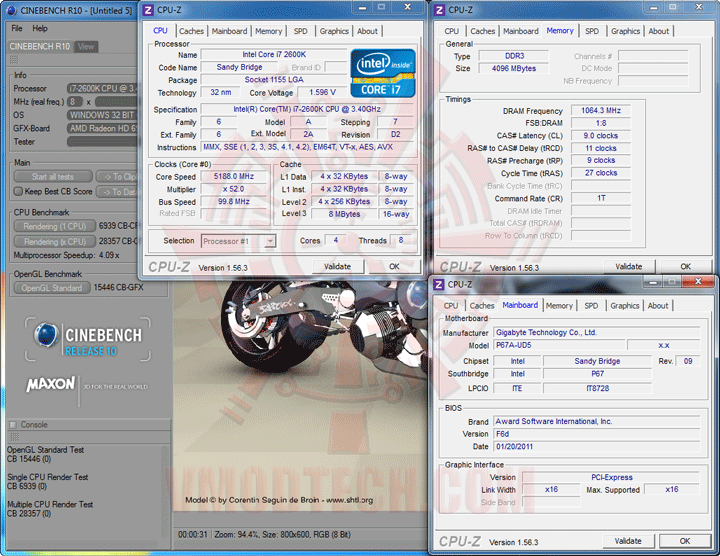This screenshot has width=720, height=556.
Task: Click the CINEBENCH Release 10 globe logo
Action: 46,334
